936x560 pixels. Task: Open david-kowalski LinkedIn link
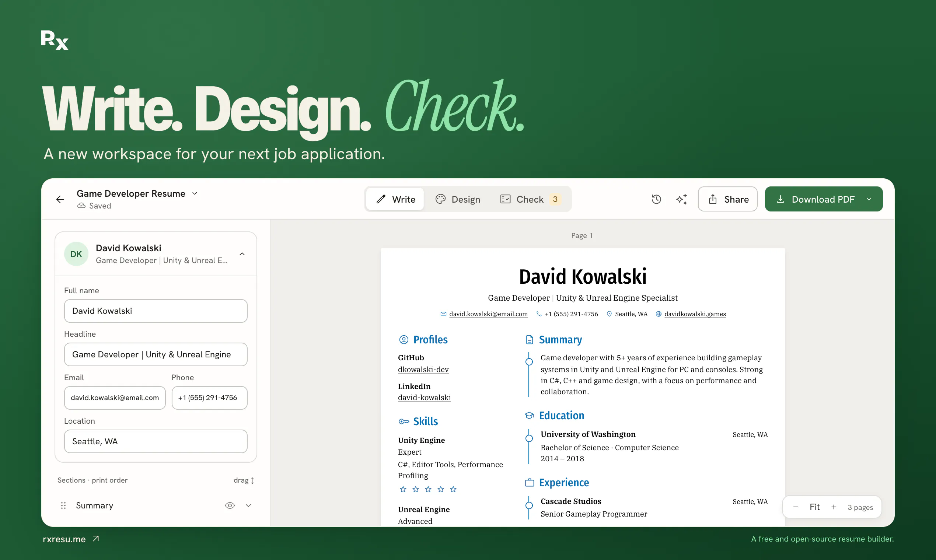coord(424,398)
